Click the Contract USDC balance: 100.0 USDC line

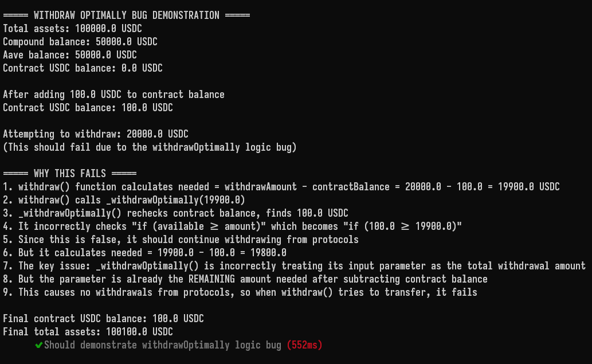click(88, 108)
